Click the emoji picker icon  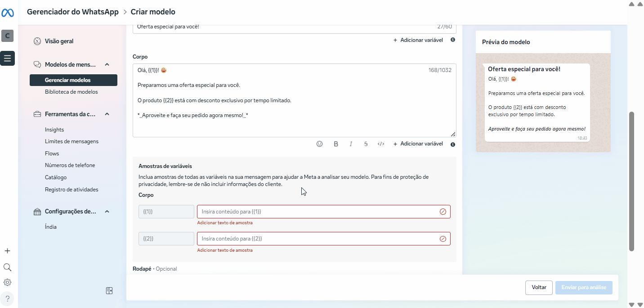(x=319, y=144)
